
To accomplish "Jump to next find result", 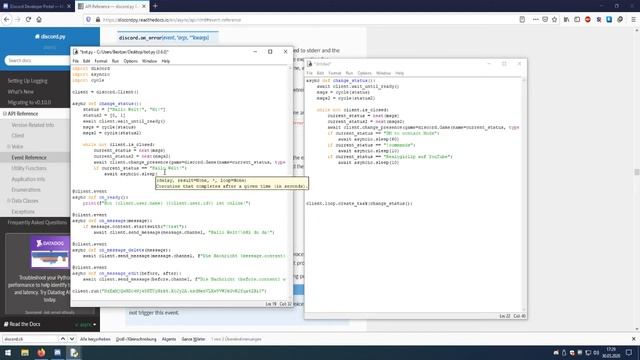I will 72,339.
